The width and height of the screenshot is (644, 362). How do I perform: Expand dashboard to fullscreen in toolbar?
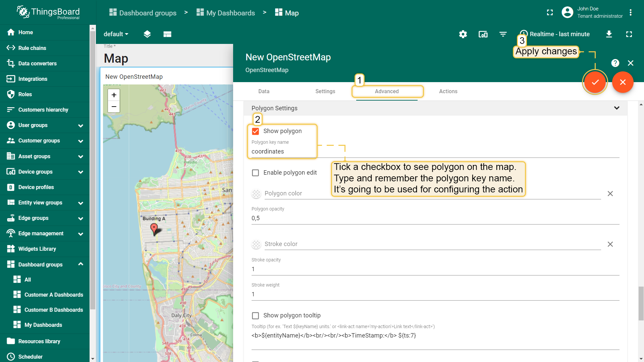click(629, 34)
